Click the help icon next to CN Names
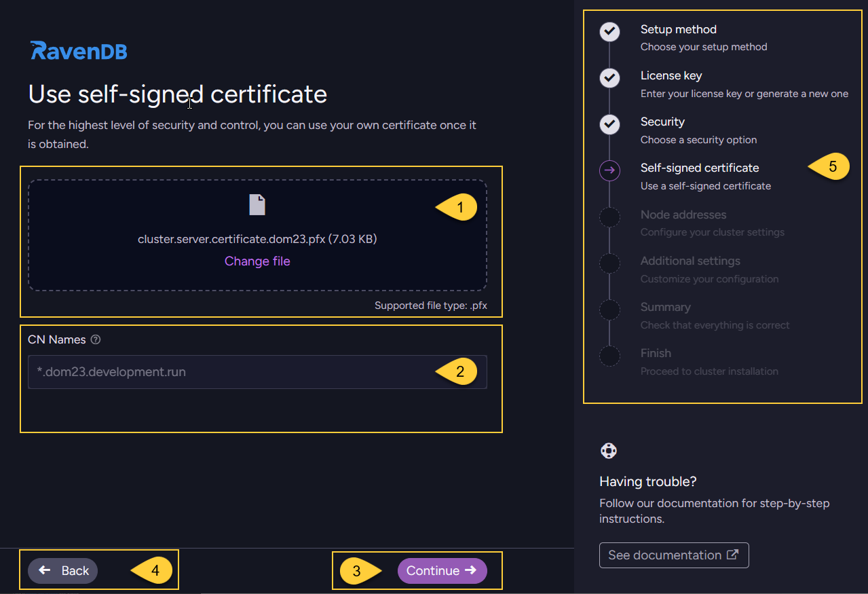Screen dimensions: 868x594 click(94, 339)
